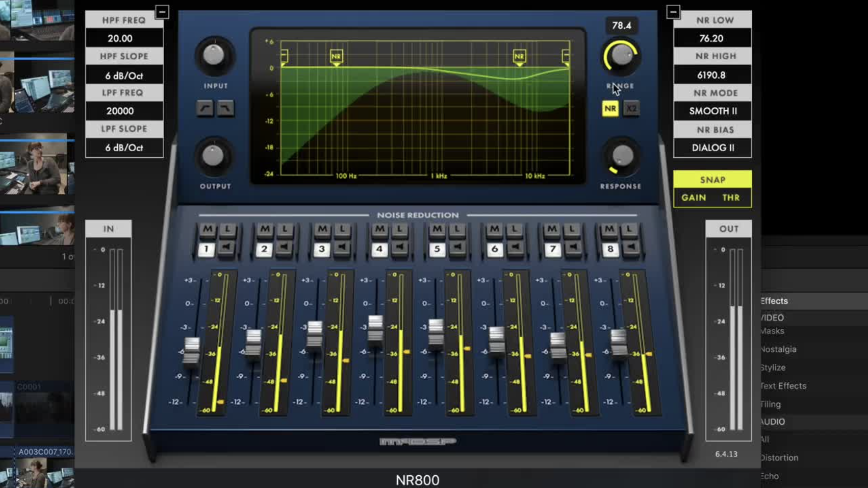Toggle L button on band 2
Image resolution: width=868 pixels, height=488 pixels.
coord(285,230)
